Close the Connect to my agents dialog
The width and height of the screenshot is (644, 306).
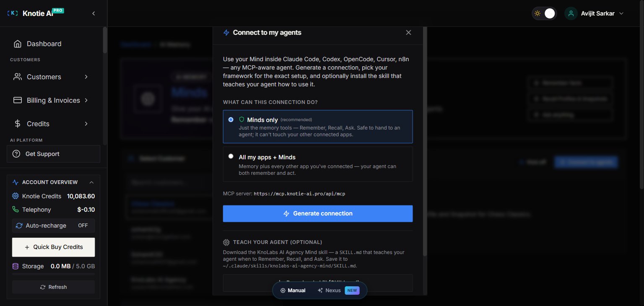tap(408, 33)
